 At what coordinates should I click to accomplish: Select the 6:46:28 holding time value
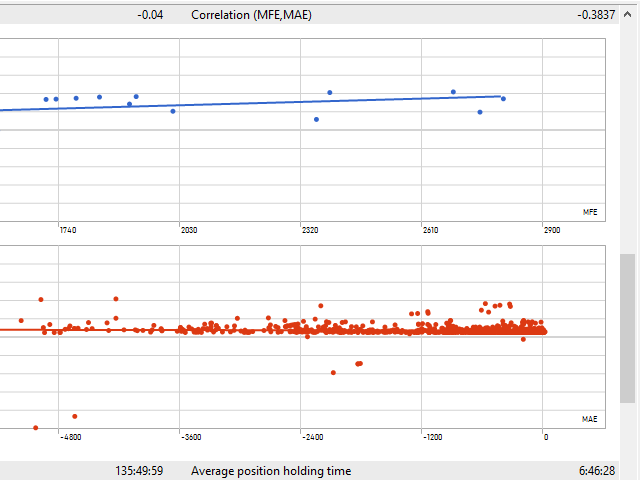click(595, 470)
